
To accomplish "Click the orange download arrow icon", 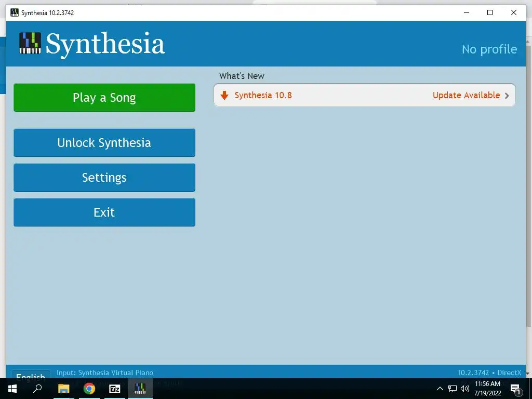I will tap(224, 96).
